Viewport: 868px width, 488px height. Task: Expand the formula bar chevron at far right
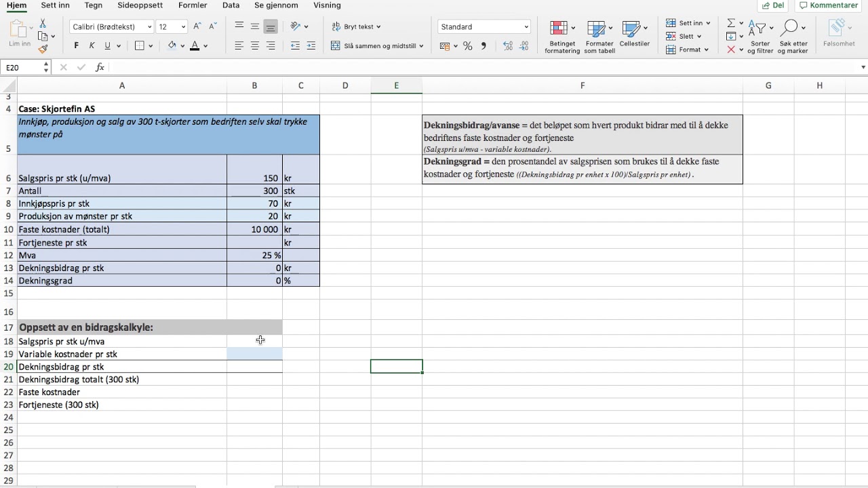[863, 67]
